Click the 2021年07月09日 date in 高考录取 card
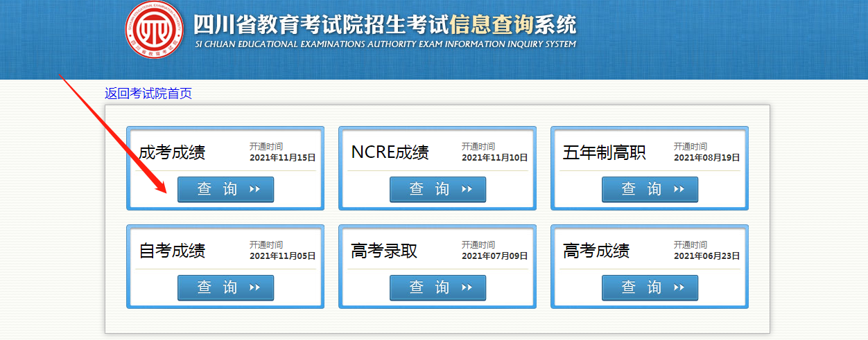Screen dimensions: 868x340 [x=494, y=256]
